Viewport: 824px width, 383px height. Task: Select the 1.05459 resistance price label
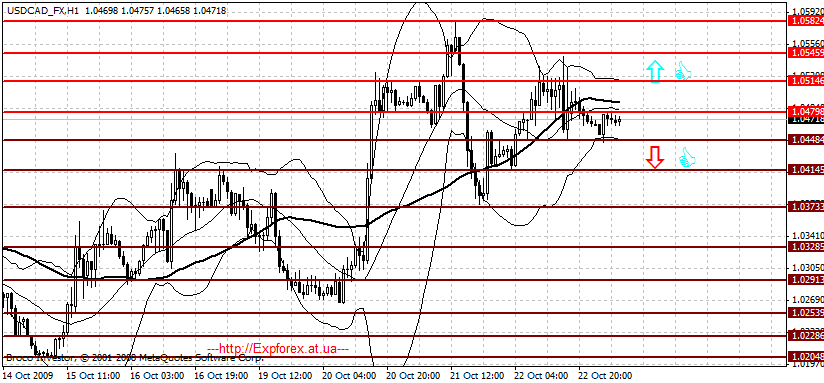pyautogui.click(x=806, y=53)
